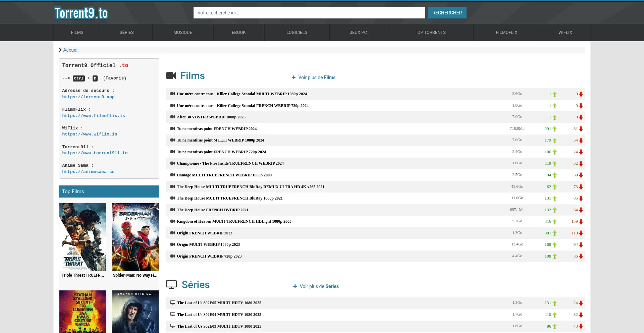Open Origin MULTI WEBRIP 1080p 2023
Screen dimensions: 644x333
[208, 244]
